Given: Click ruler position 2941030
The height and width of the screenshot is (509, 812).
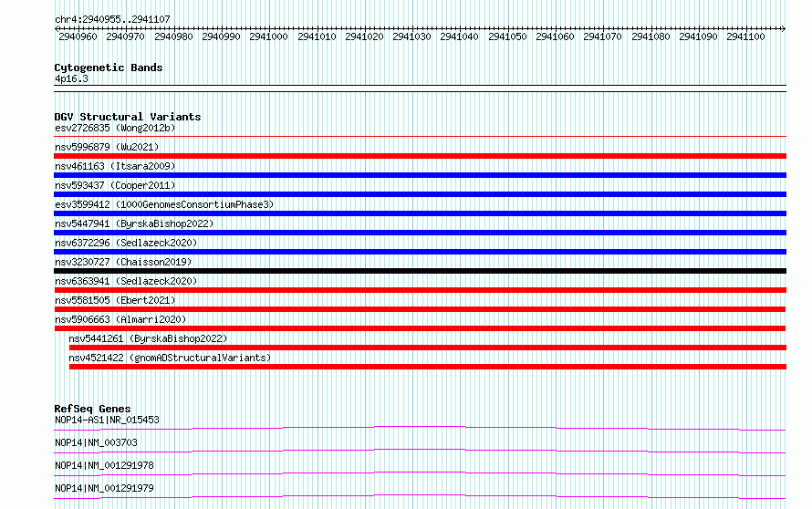Looking at the screenshot, I should click(411, 36).
